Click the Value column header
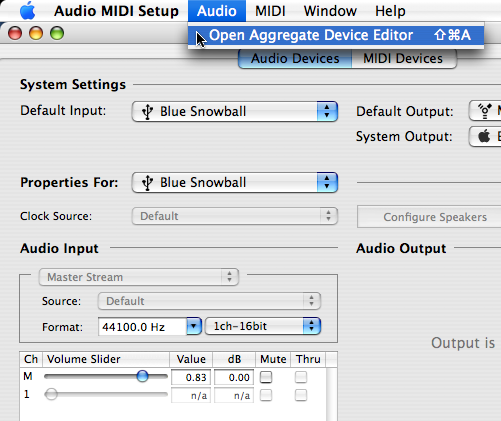Viewport: 501px width, 421px height. [x=191, y=359]
